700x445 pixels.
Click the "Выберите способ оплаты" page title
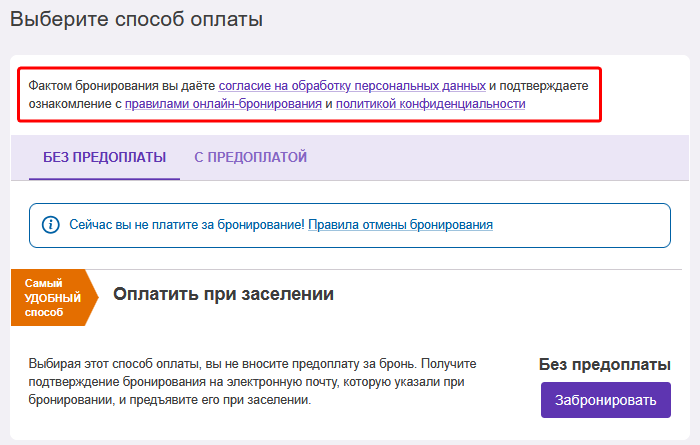tap(137, 19)
